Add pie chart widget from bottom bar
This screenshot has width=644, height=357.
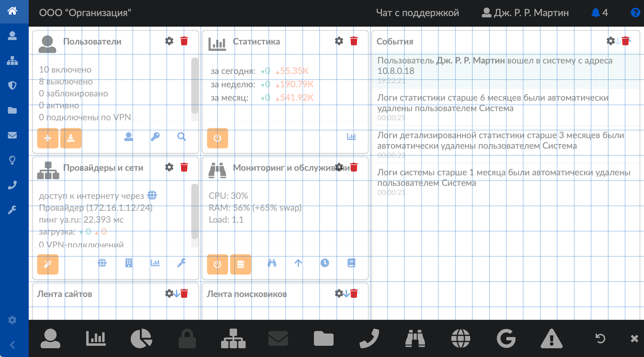(141, 338)
